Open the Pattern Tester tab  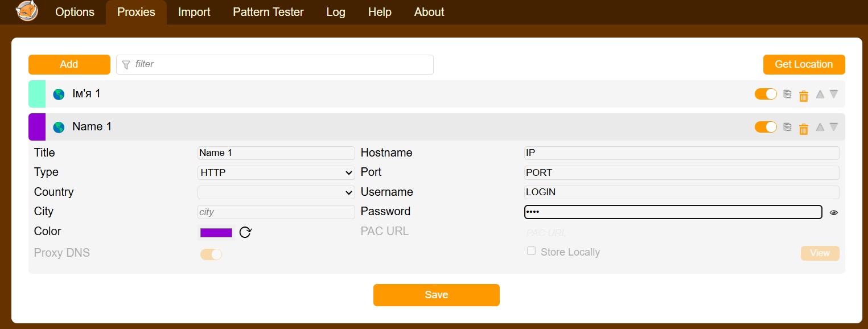coord(268,12)
